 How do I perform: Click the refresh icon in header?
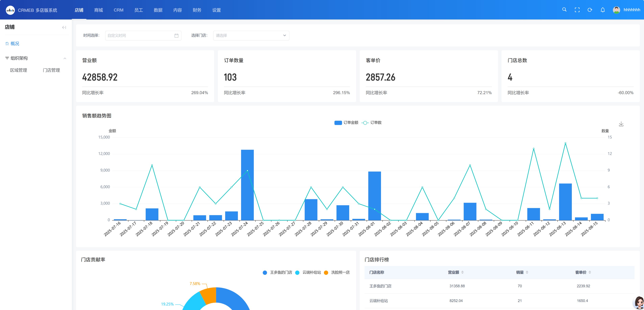click(590, 10)
